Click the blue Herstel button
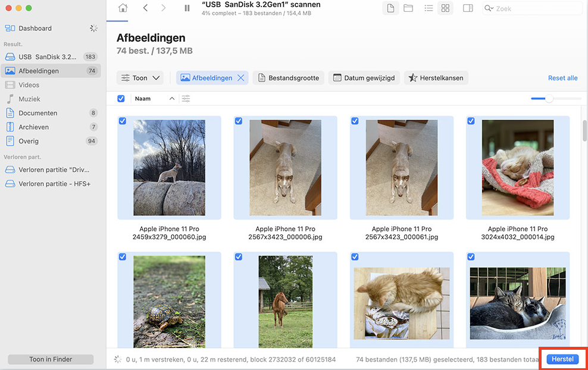This screenshot has width=588, height=370. coord(562,359)
